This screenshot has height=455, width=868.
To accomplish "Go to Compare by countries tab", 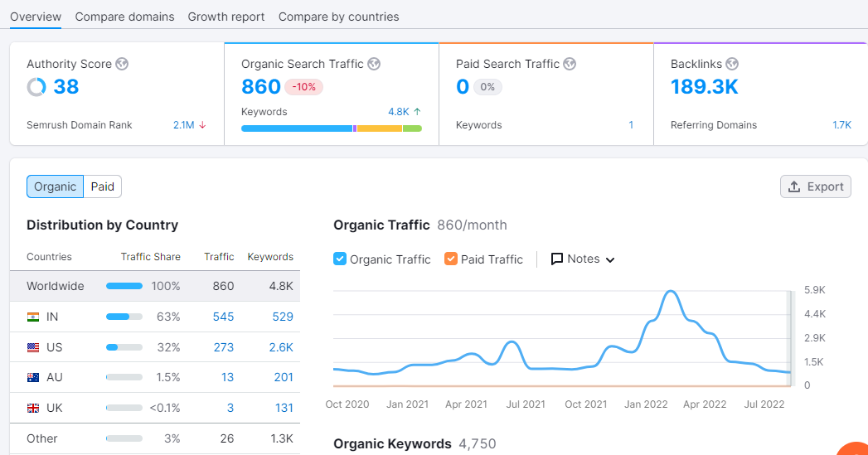I will (339, 17).
